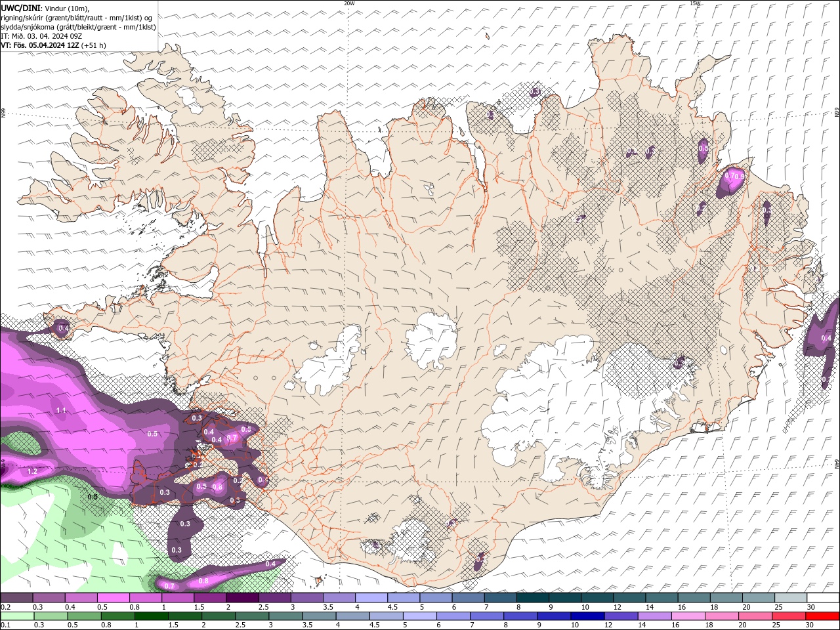Click rain scale swatch between 25 and 30

789,616
